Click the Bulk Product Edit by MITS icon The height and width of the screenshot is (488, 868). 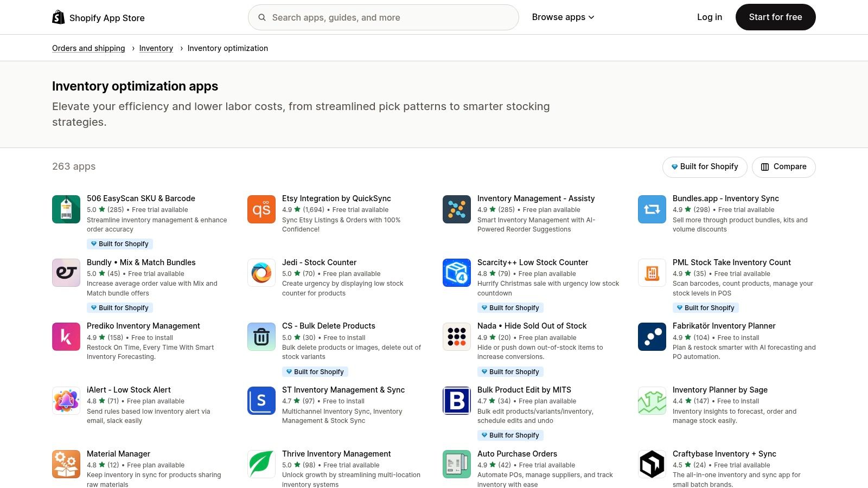pyautogui.click(x=456, y=400)
